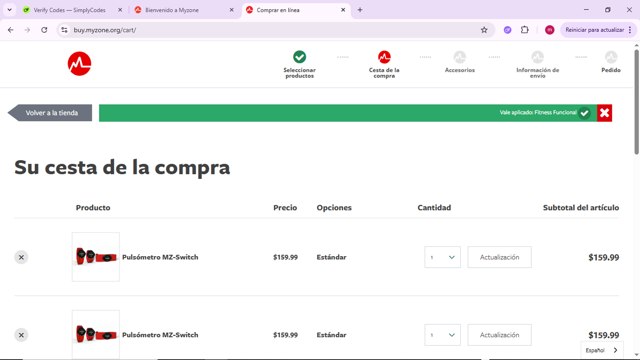The image size is (640, 360).
Task: Open Español language selector
Action: coord(602,350)
